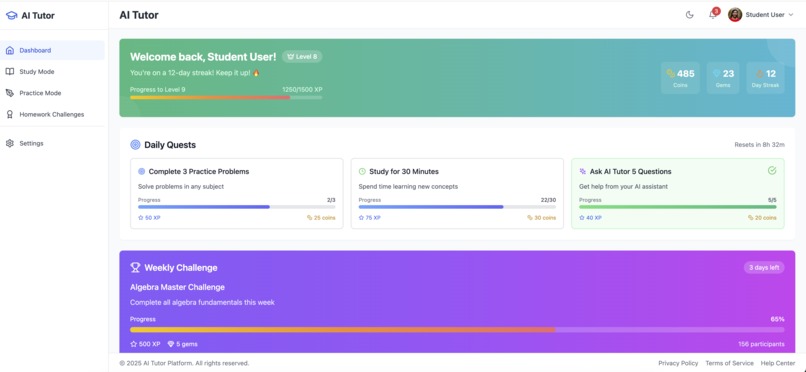Click the Progress to Level 9 XP bar
The height and width of the screenshot is (372, 806).
226,97
